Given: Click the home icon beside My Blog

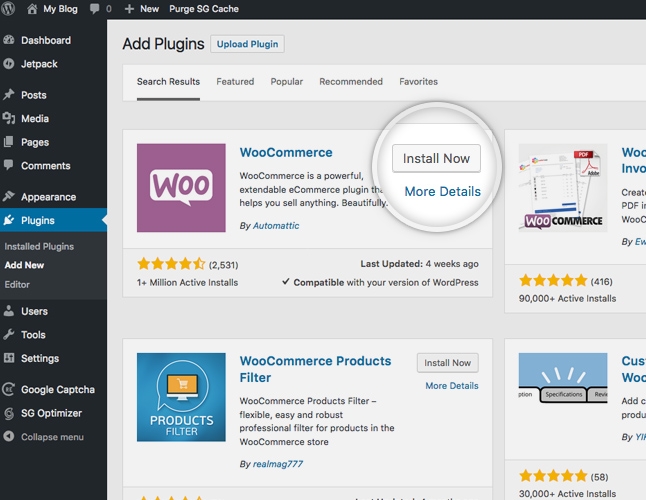Looking at the screenshot, I should click(32, 9).
